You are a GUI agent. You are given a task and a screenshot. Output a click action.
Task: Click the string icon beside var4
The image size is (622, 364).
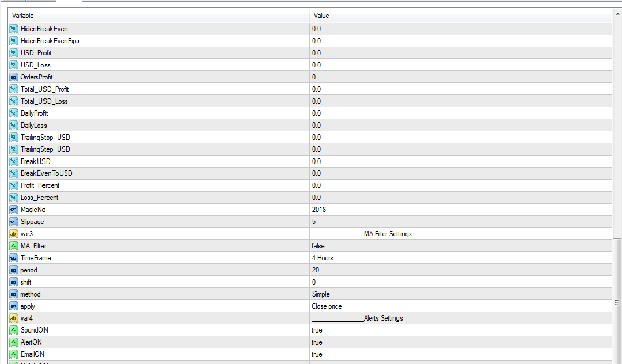13,318
